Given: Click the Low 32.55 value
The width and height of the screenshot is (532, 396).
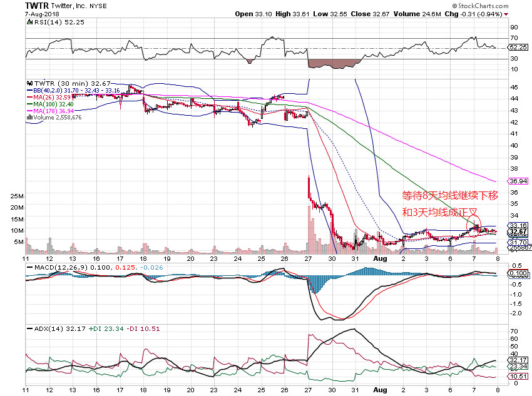Looking at the screenshot, I should click(x=330, y=14).
